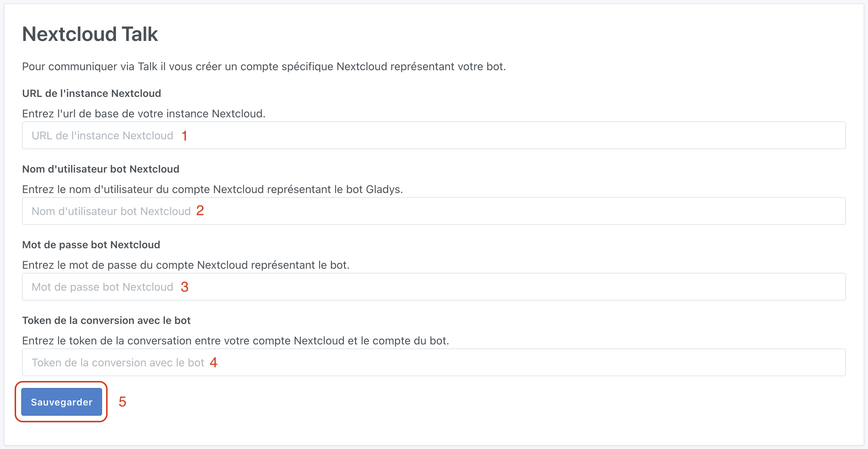
Task: Click the URL de l'instance Nextcloud input field
Action: 434,135
